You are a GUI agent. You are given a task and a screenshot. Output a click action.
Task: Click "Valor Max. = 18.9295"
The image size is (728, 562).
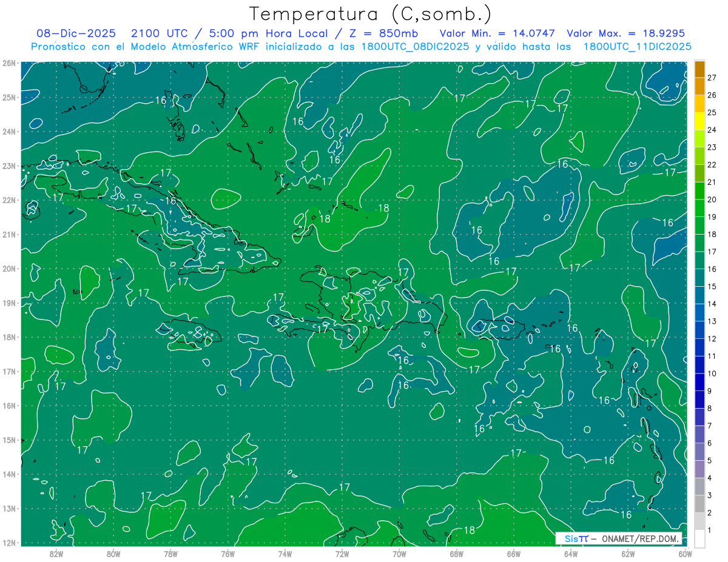(x=625, y=33)
